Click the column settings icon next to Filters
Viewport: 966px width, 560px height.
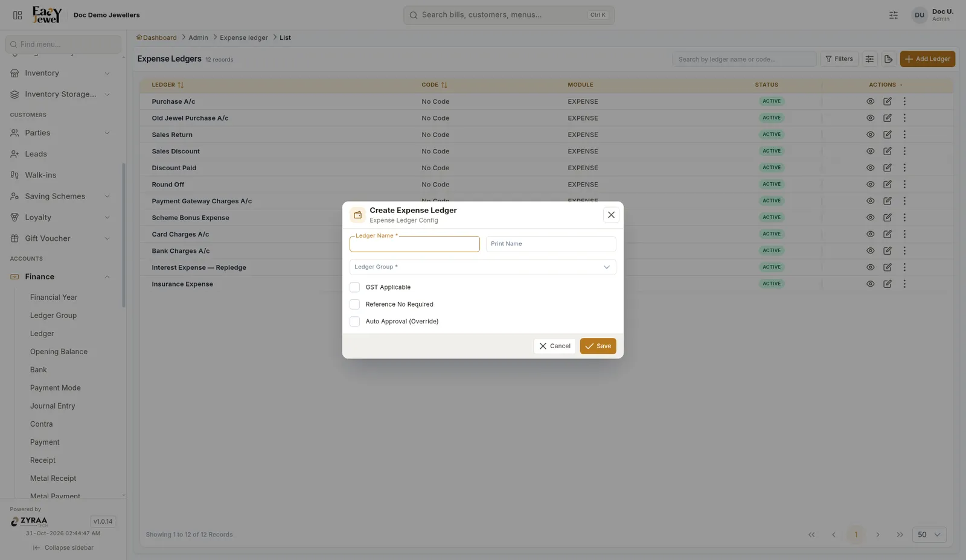(869, 59)
